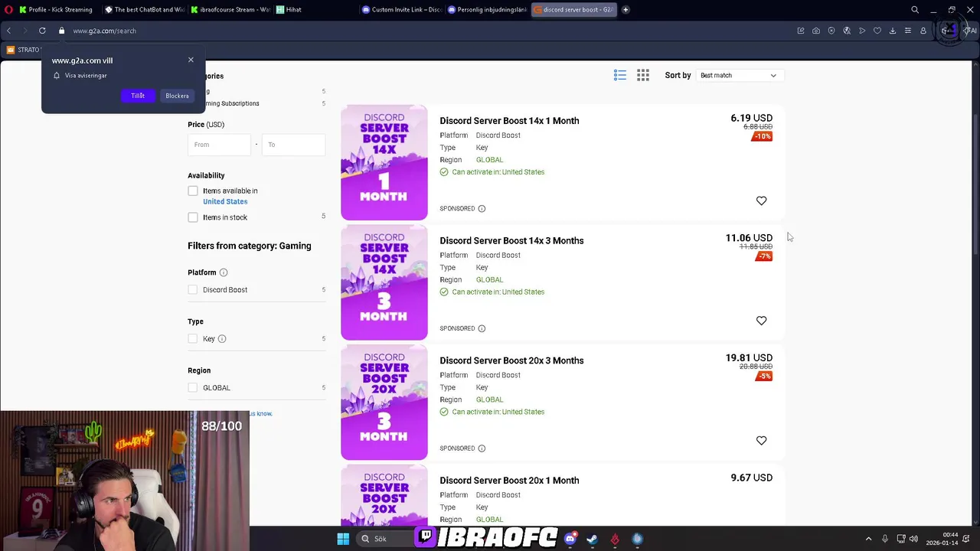Viewport: 980px width, 551px height.
Task: Open Sort by Best match dropdown
Action: (738, 76)
